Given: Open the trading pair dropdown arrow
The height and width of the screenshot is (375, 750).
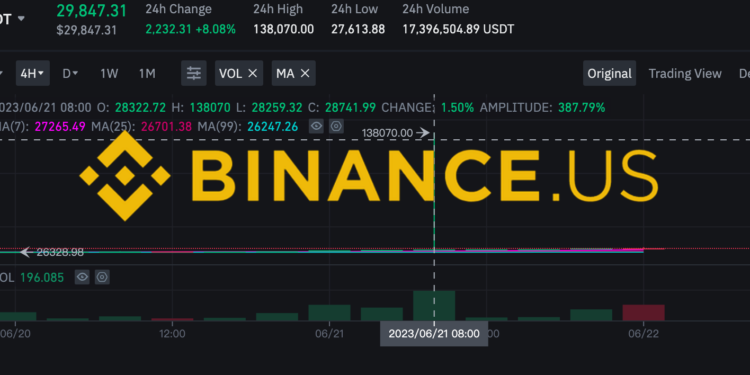Looking at the screenshot, I should click(x=21, y=19).
